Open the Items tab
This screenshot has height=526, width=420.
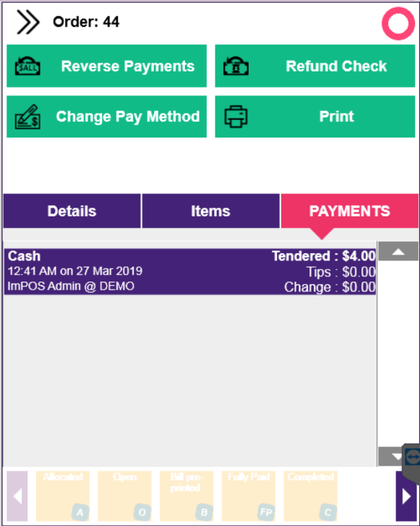211,211
